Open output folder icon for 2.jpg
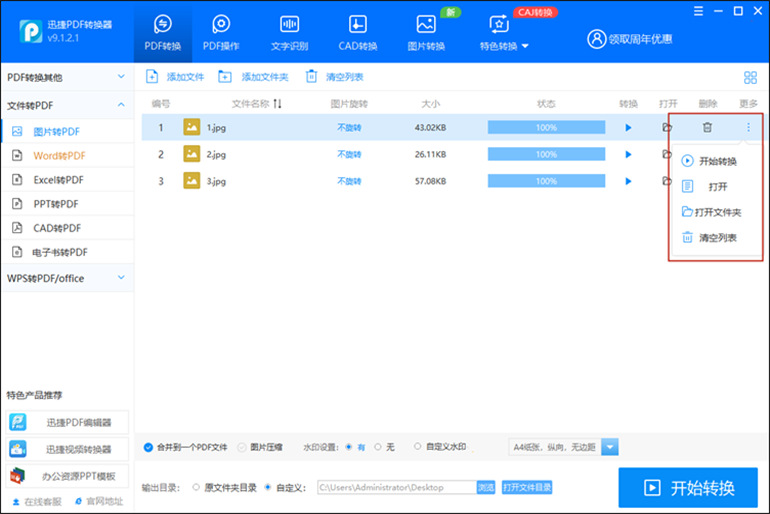Viewport: 770px width, 514px height. click(665, 154)
